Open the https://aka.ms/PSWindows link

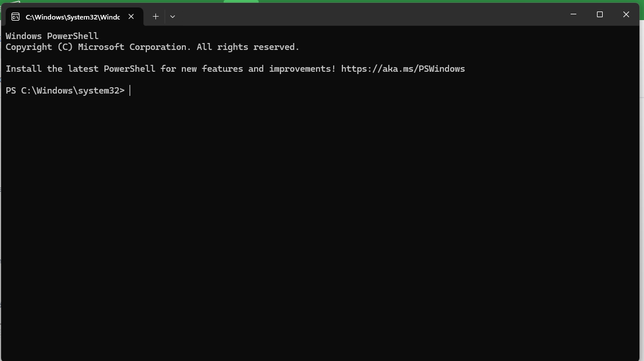point(403,69)
